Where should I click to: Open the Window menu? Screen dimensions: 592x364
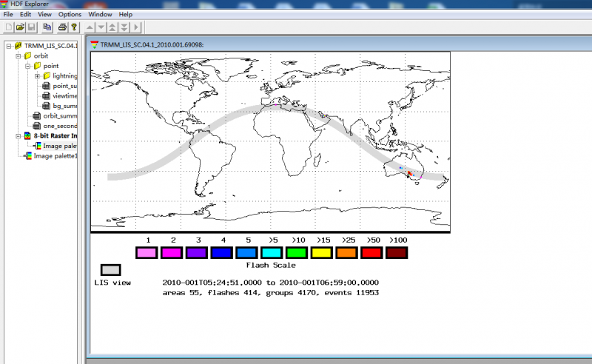click(101, 14)
